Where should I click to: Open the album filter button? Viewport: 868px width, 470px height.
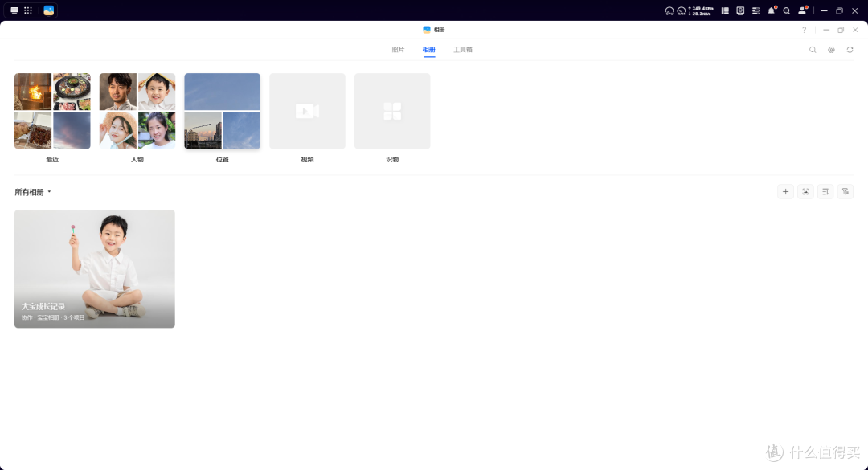[x=845, y=191]
